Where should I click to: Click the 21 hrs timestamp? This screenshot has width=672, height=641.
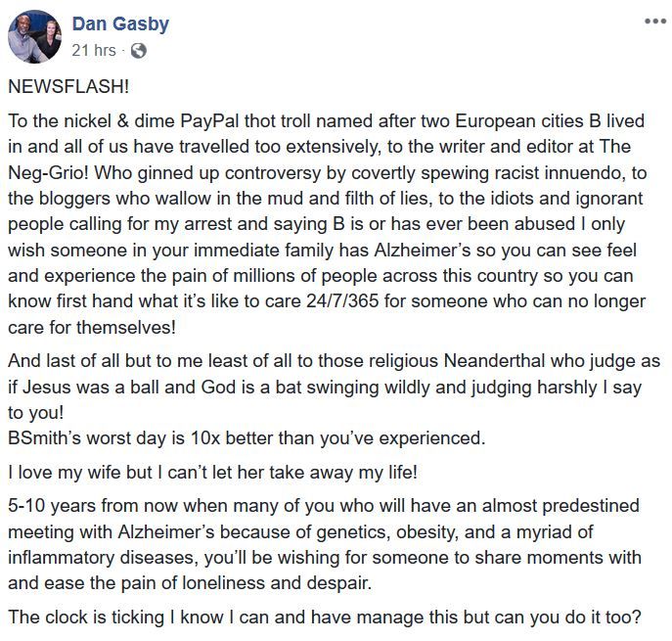click(94, 51)
